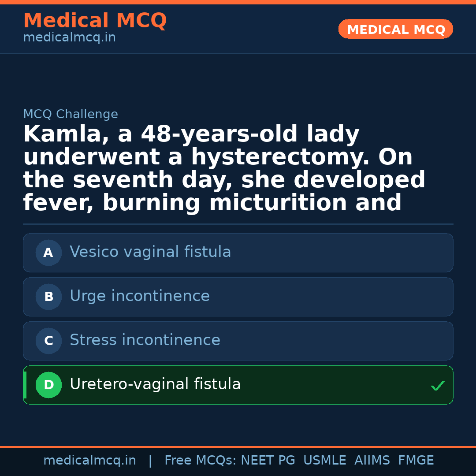
Task: Click the letter C circle icon
Action: (x=48, y=341)
